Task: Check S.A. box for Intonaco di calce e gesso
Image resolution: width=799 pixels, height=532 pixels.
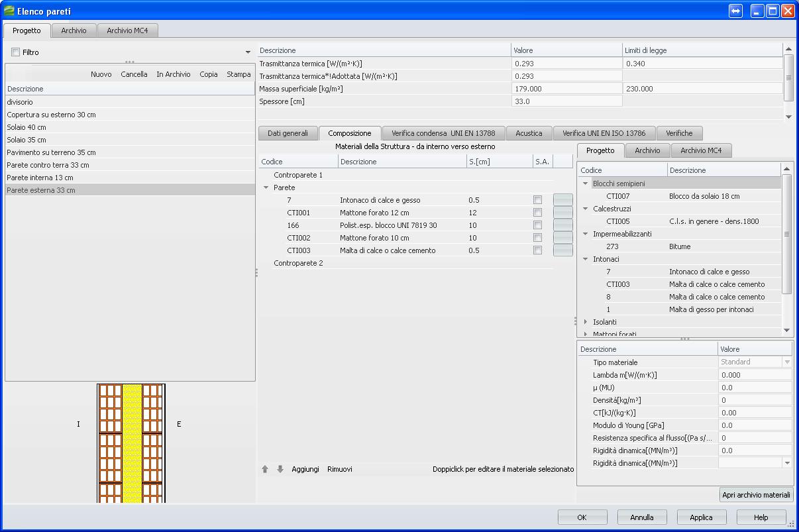Action: point(537,200)
